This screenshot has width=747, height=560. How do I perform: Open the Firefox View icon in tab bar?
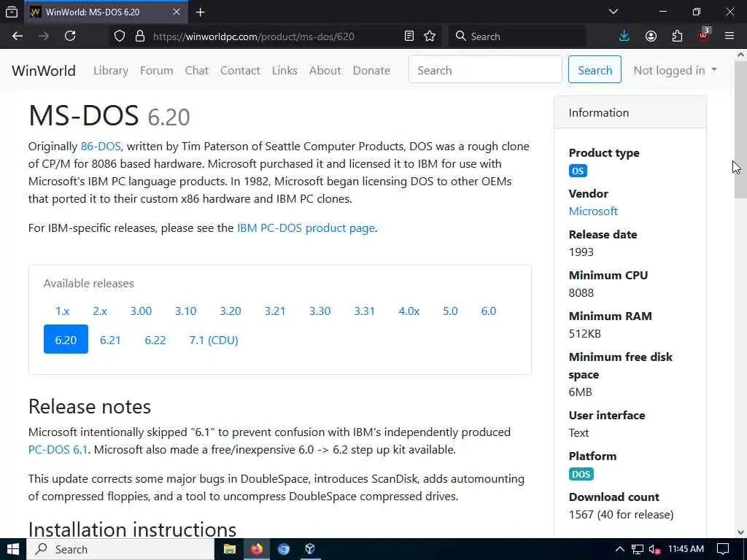coord(12,12)
